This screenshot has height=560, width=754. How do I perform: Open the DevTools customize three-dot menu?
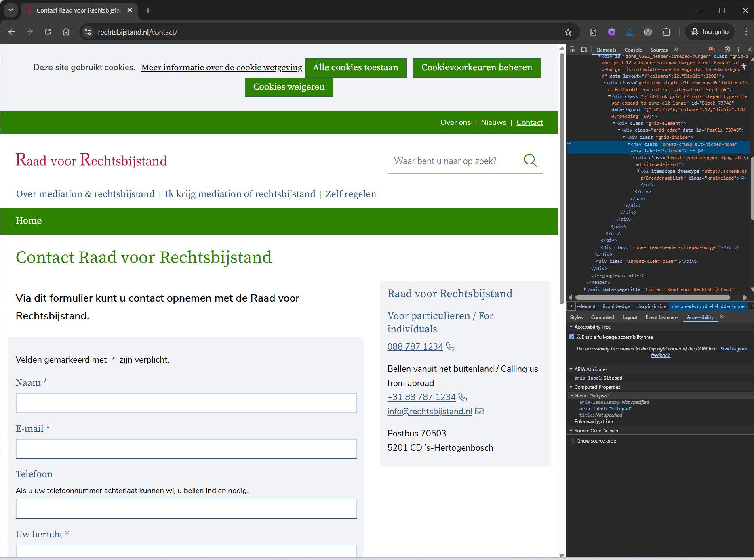pyautogui.click(x=739, y=49)
